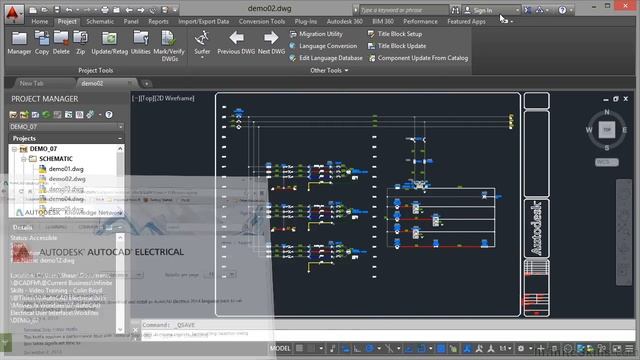The height and width of the screenshot is (360, 640).
Task: Click the Autodesk Exchange X icon in title bar
Action: pos(527,10)
